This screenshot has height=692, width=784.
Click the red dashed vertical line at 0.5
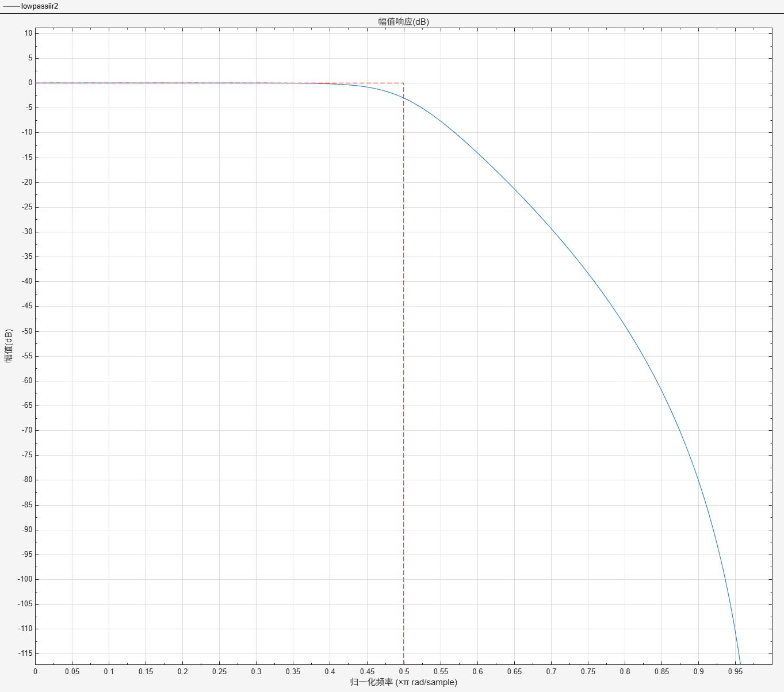pyautogui.click(x=404, y=374)
